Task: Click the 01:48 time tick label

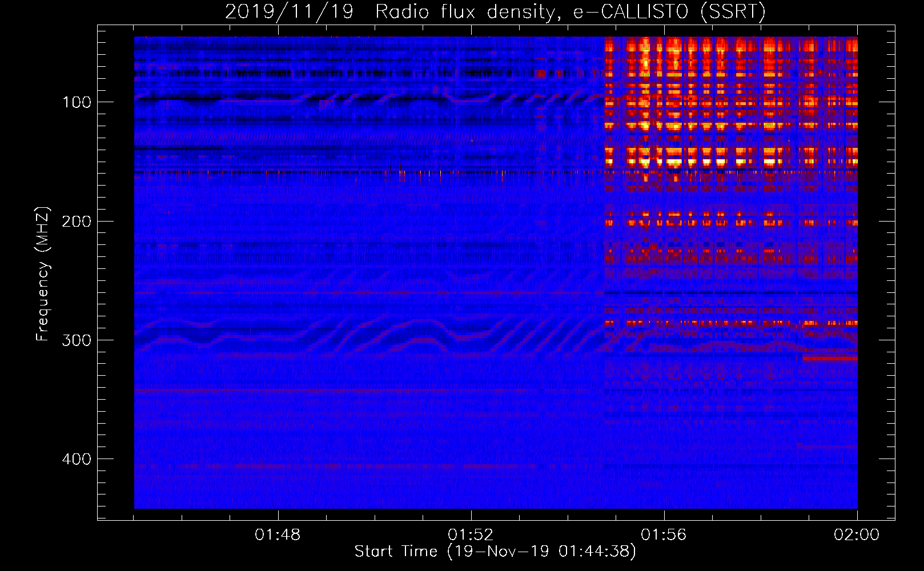Action: (x=278, y=535)
